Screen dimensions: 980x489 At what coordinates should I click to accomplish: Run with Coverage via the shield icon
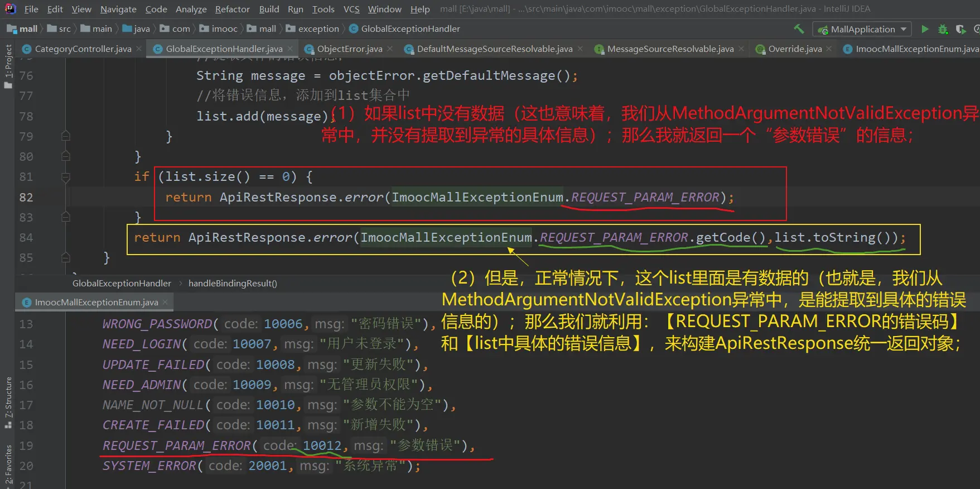(x=960, y=29)
